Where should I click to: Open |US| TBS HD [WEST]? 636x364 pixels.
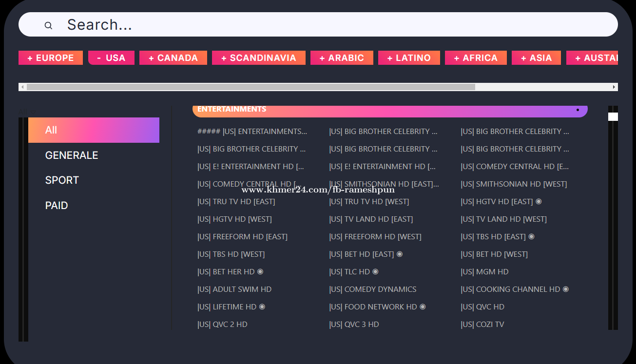coord(231,254)
